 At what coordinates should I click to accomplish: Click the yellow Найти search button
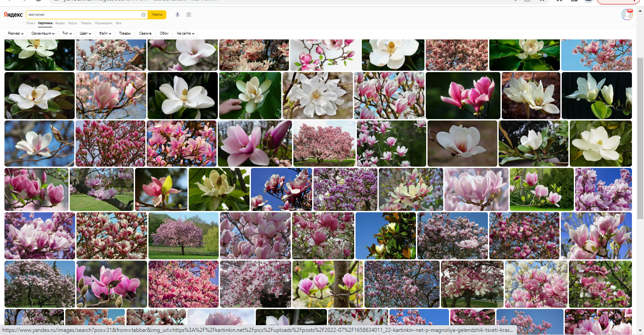click(x=157, y=15)
